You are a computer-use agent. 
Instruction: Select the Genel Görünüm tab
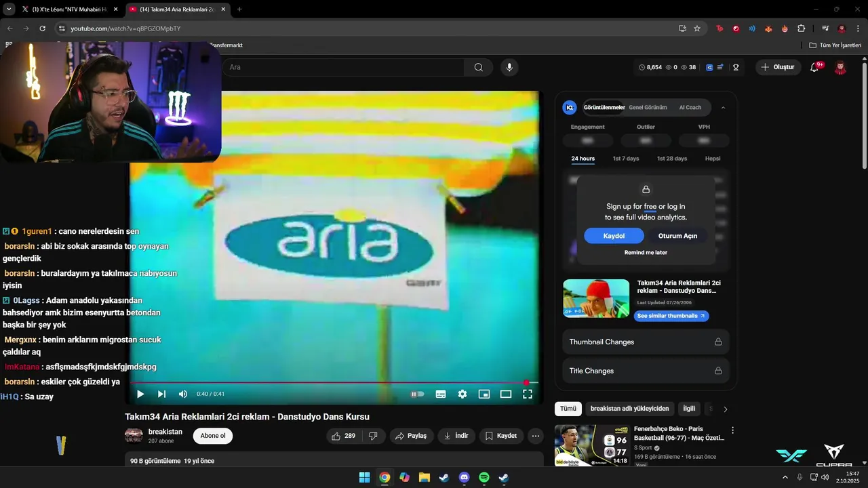click(648, 107)
